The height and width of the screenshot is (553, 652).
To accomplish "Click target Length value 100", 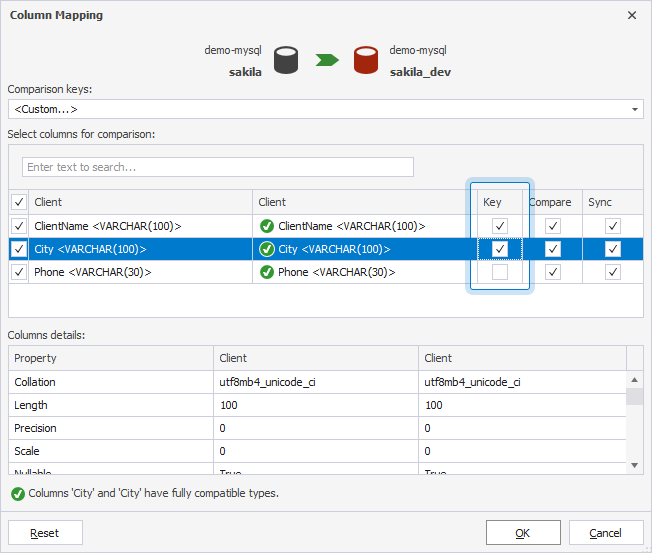I will [x=433, y=405].
